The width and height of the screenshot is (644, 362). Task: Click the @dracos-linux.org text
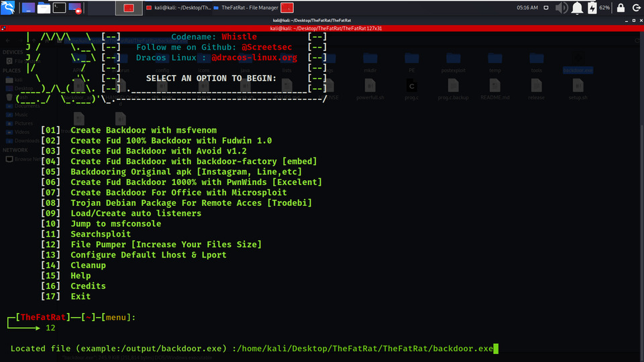pos(254,58)
